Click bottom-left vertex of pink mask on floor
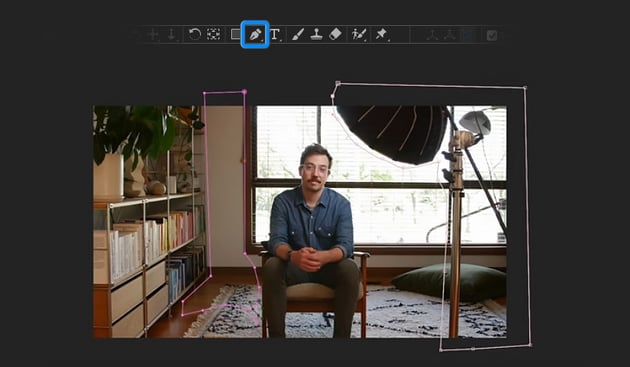 [182, 315]
